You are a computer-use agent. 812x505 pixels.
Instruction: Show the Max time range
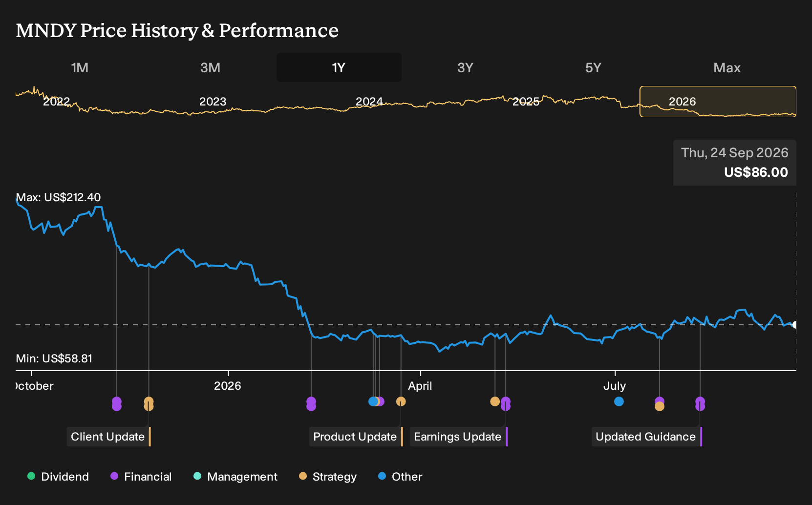(727, 67)
